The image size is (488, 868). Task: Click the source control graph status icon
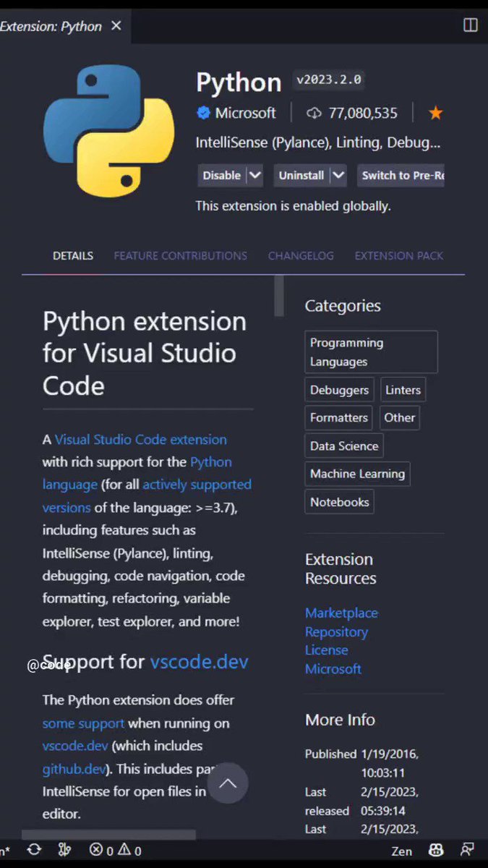click(x=64, y=851)
